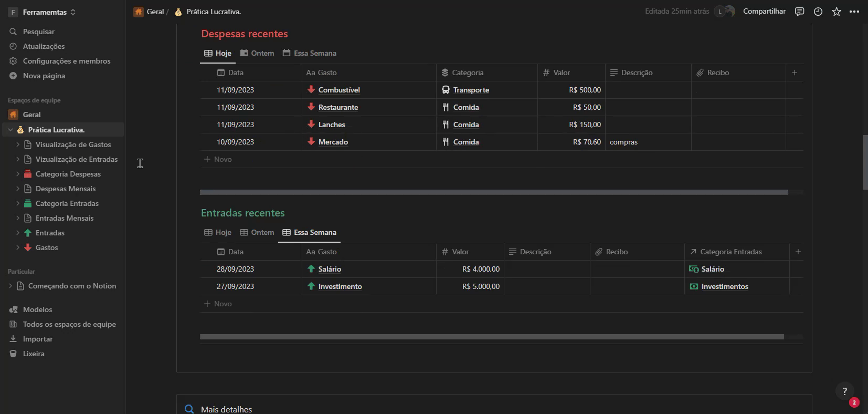Click the '28/09/2023' date cell

coord(251,269)
